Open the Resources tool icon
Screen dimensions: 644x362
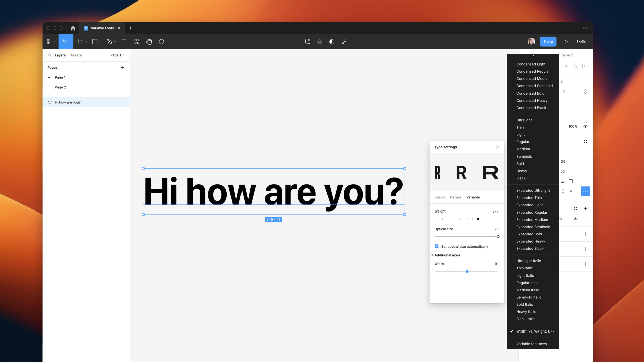click(x=137, y=42)
